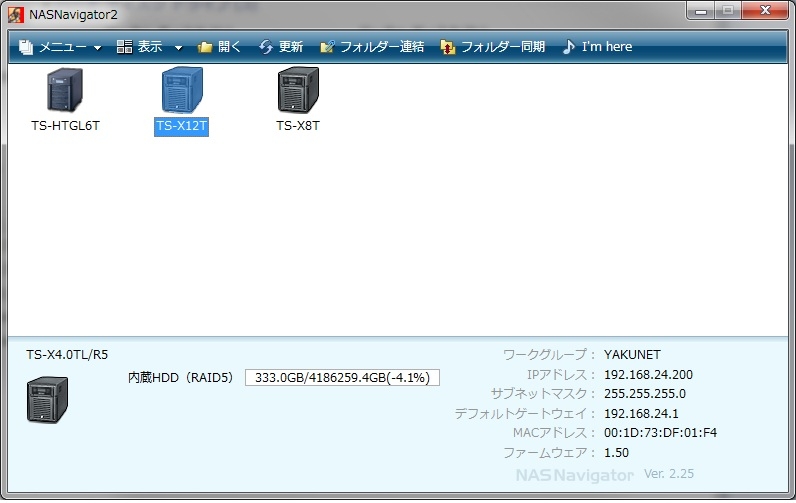Screen dimensions: 796x503
Task: Click the TS-HTGL6T device label
Action: pos(65,126)
